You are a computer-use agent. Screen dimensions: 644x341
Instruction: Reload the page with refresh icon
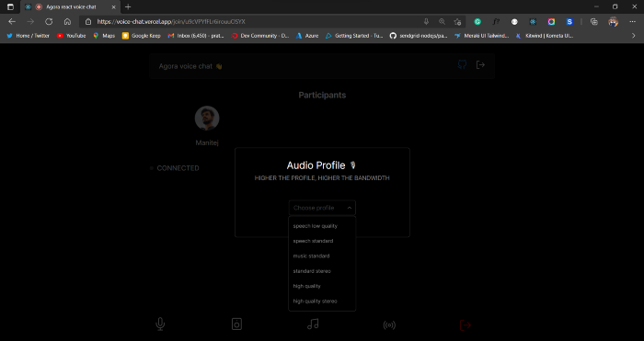pos(49,22)
